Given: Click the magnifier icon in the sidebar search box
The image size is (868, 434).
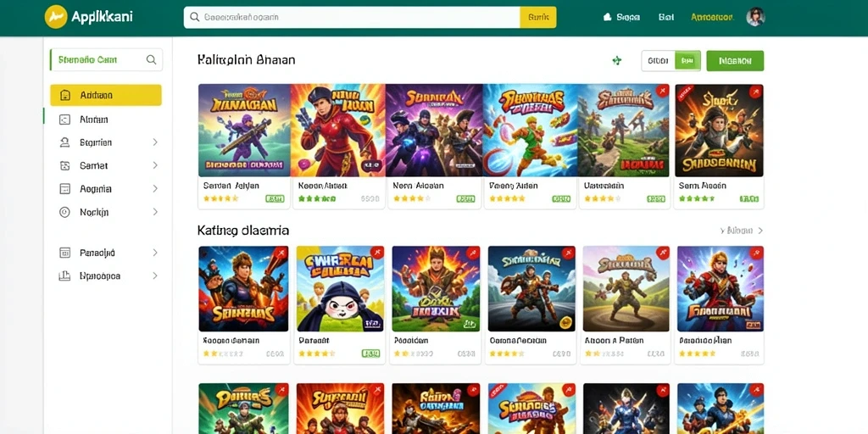Looking at the screenshot, I should point(151,60).
